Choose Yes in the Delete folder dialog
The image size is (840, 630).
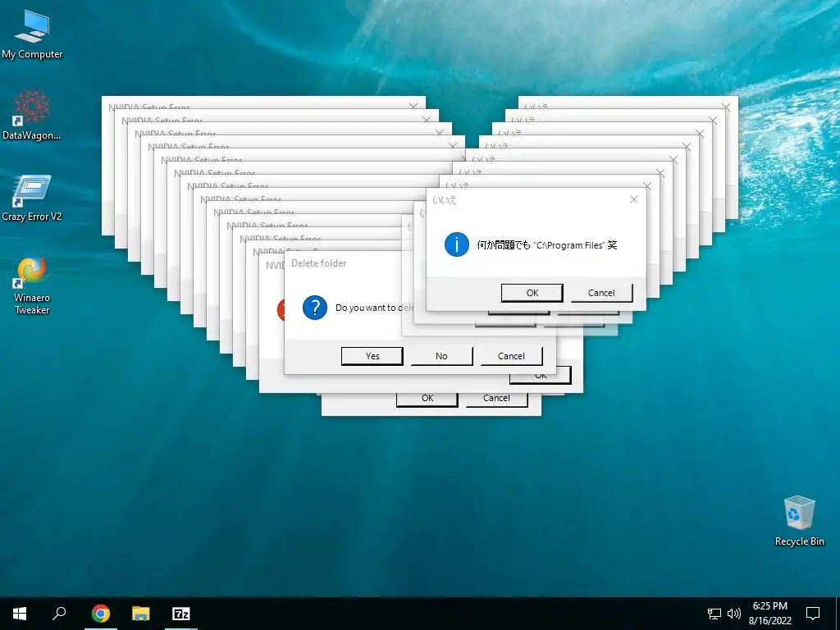(372, 356)
